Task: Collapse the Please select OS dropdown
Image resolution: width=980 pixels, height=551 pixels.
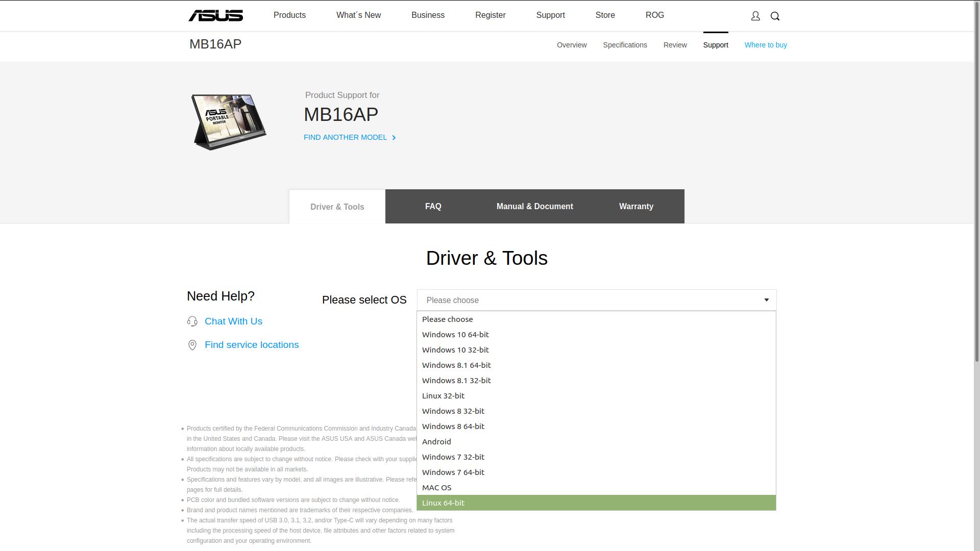Action: point(597,300)
